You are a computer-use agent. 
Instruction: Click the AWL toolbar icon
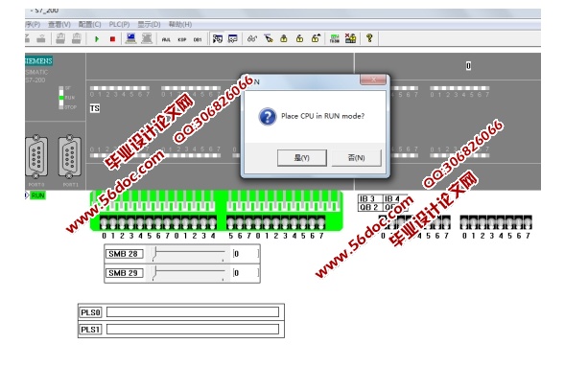point(166,39)
